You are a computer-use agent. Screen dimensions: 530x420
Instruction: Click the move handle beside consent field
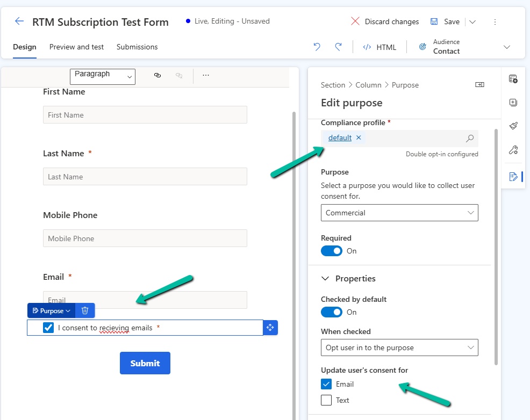pos(270,328)
